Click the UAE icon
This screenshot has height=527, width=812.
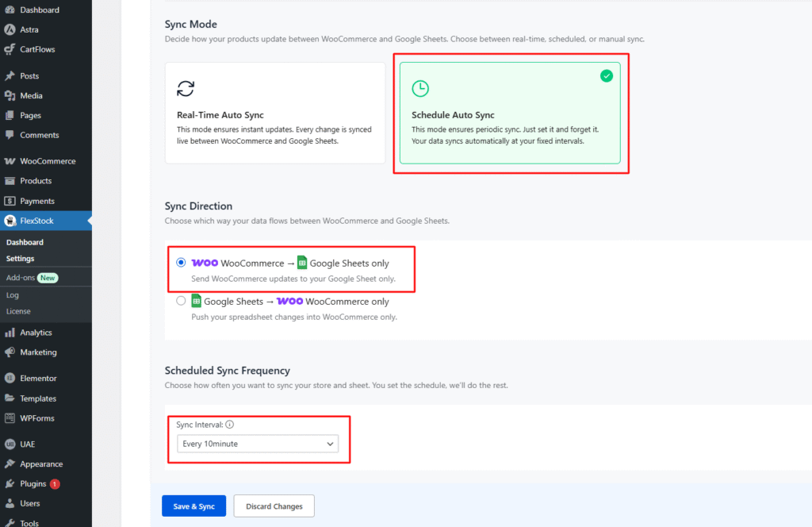tap(10, 444)
